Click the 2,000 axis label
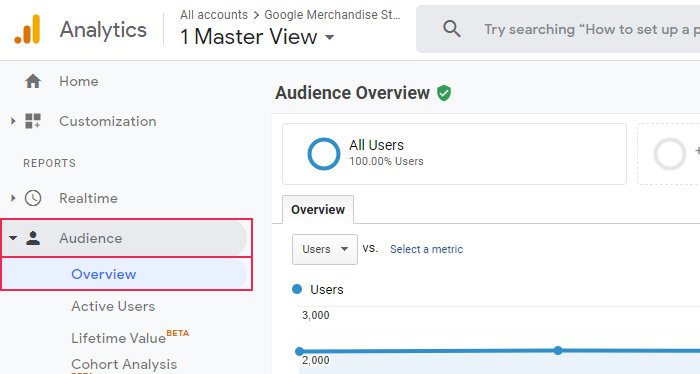 [316, 360]
